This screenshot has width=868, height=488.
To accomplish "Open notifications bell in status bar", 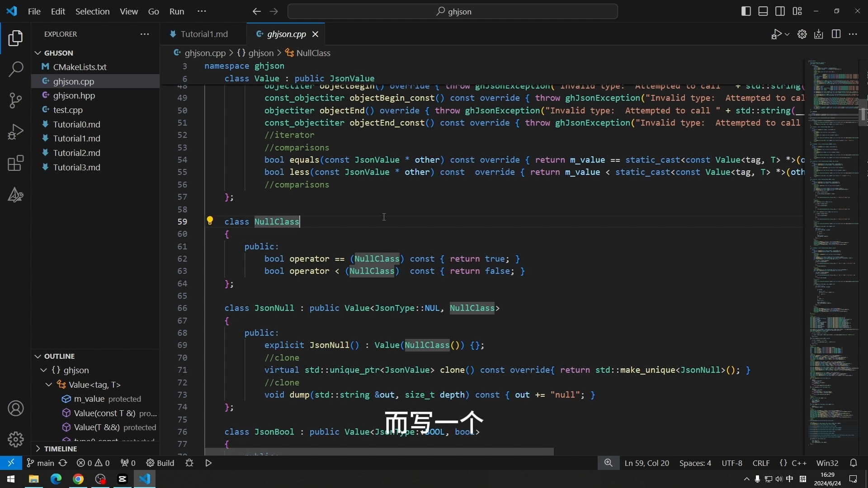I will click(x=854, y=463).
